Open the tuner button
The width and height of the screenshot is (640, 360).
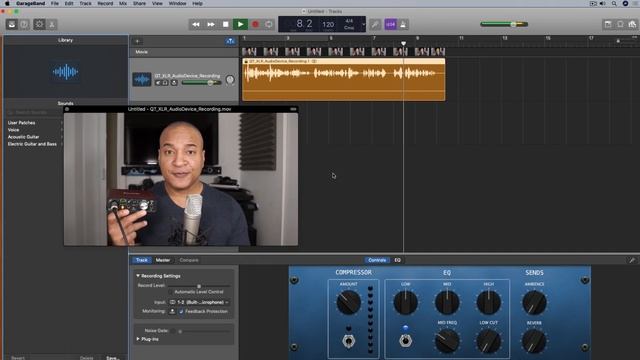pos(375,24)
